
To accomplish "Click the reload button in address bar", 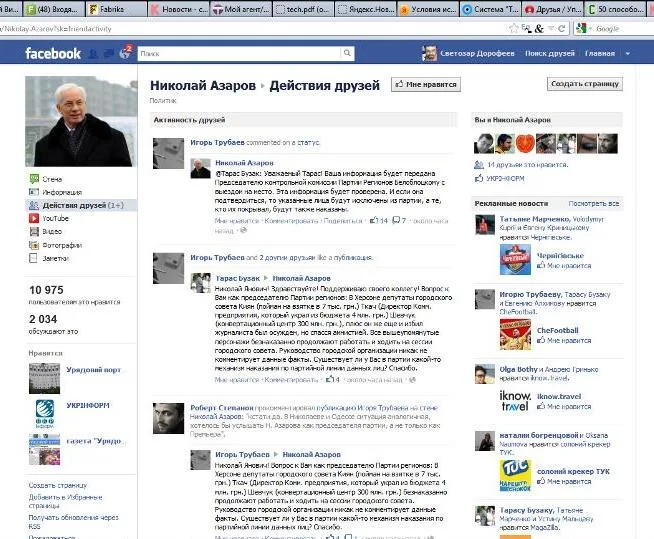I will (x=561, y=28).
